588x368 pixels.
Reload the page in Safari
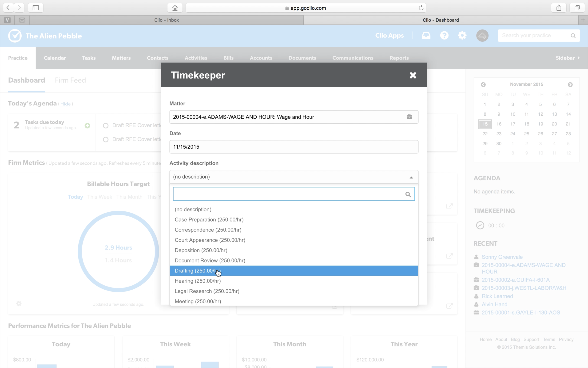tap(421, 8)
